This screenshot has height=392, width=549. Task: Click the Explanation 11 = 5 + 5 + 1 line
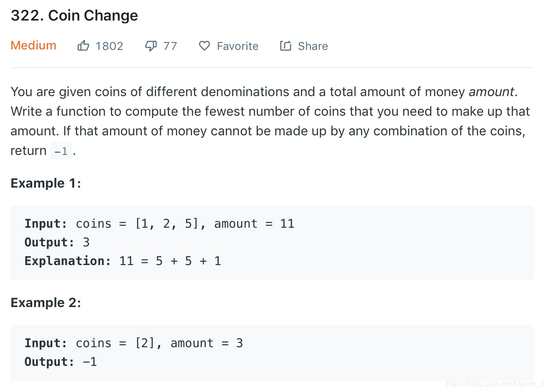click(123, 261)
